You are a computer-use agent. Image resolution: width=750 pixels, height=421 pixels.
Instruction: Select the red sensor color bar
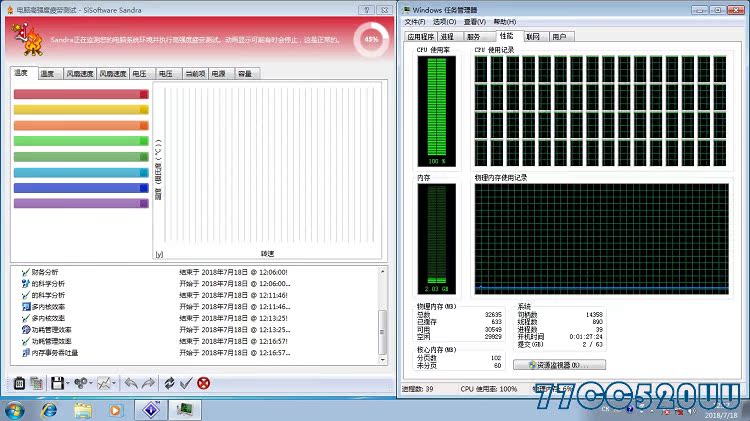point(81,94)
